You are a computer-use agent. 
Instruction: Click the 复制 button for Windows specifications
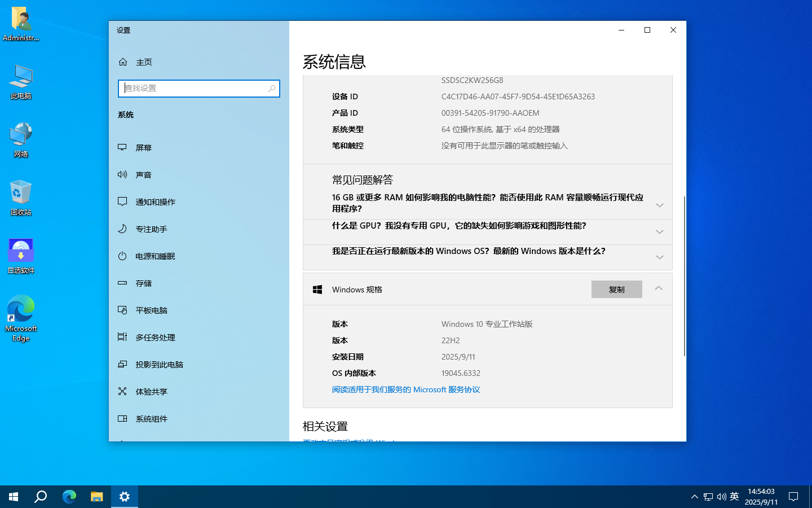tap(616, 290)
